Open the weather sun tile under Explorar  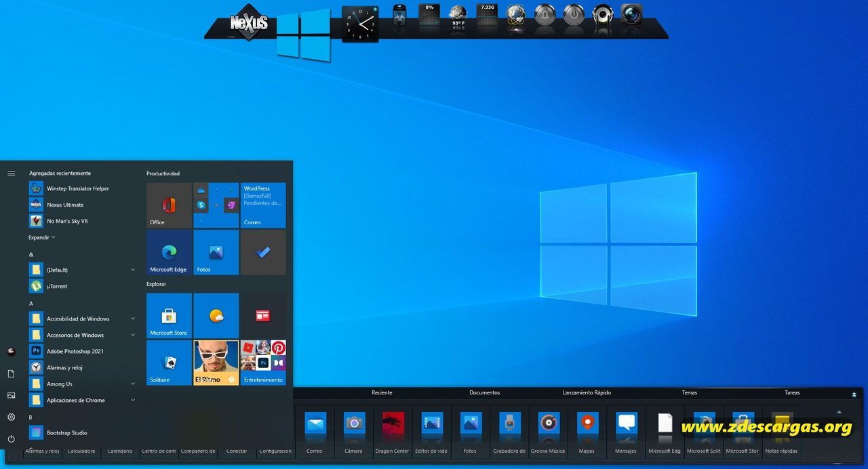coord(216,315)
